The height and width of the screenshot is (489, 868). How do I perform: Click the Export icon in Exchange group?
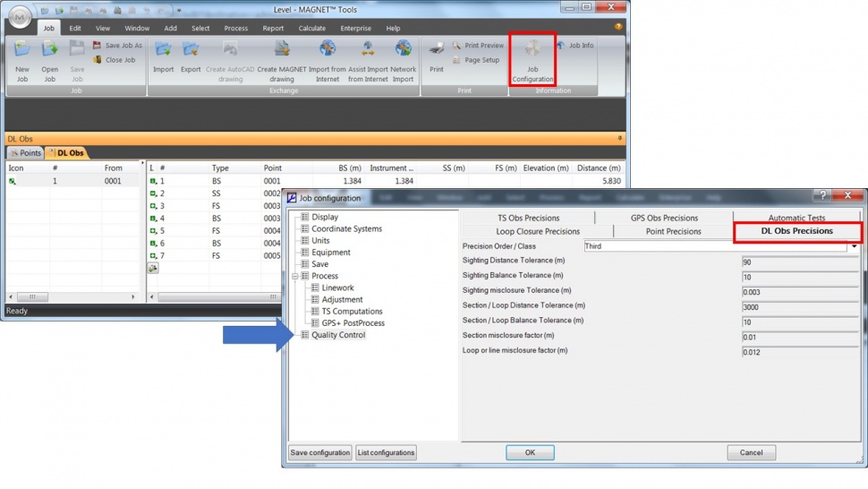[191, 50]
